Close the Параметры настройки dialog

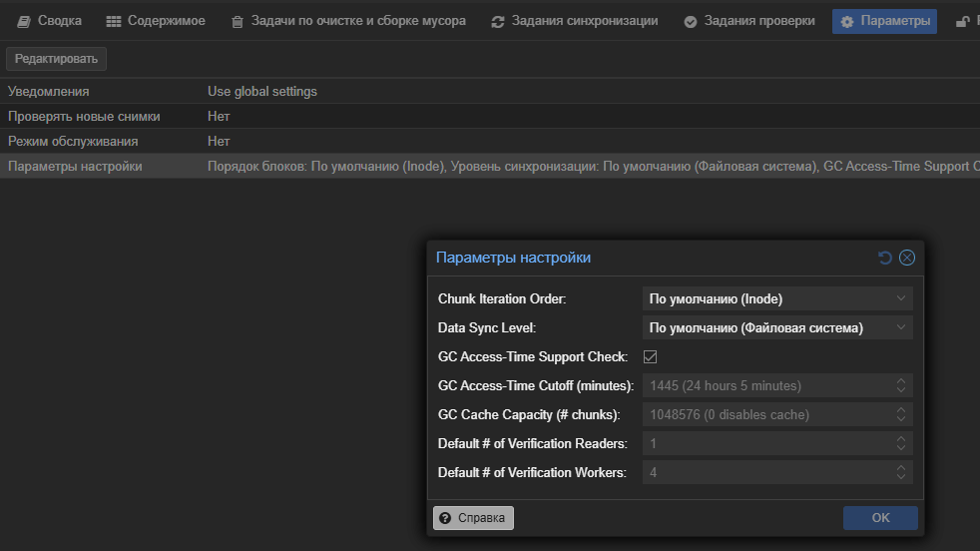(906, 258)
